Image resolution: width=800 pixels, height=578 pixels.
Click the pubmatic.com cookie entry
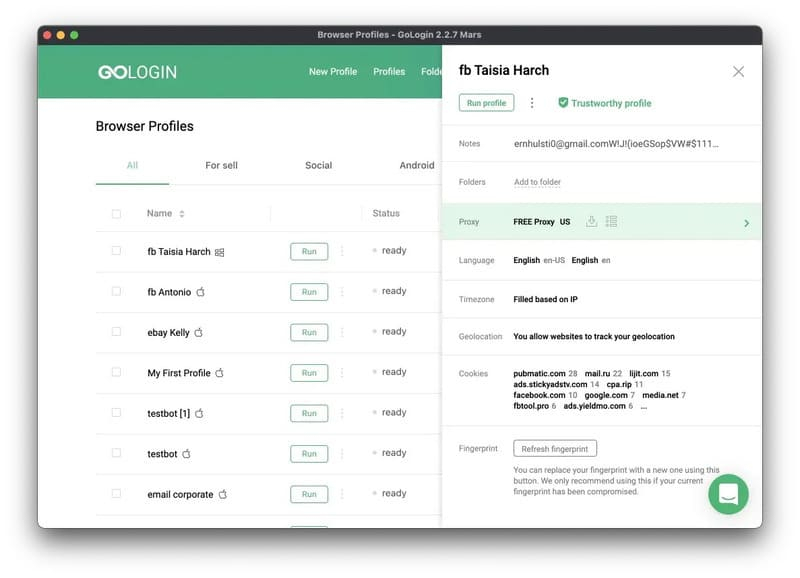coord(545,373)
